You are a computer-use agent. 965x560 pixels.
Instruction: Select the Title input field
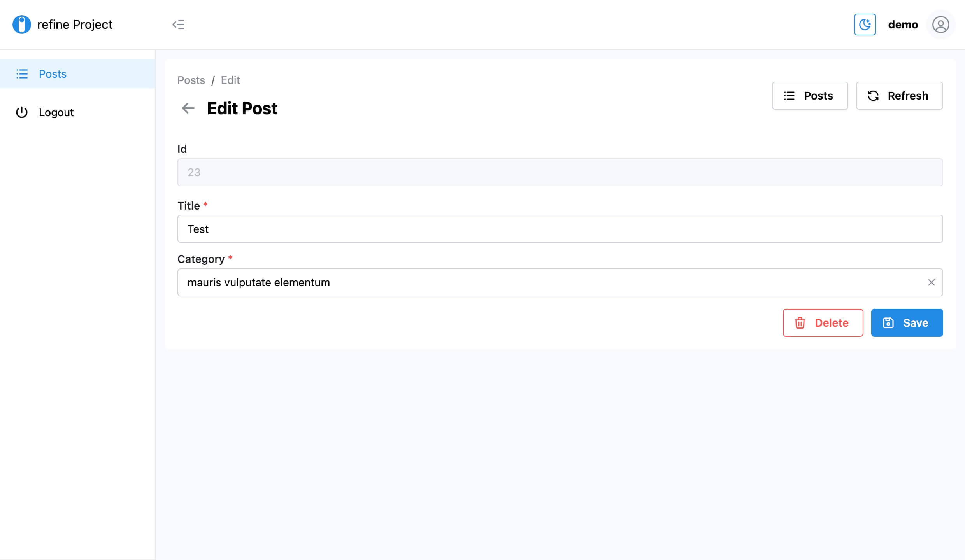pos(560,229)
